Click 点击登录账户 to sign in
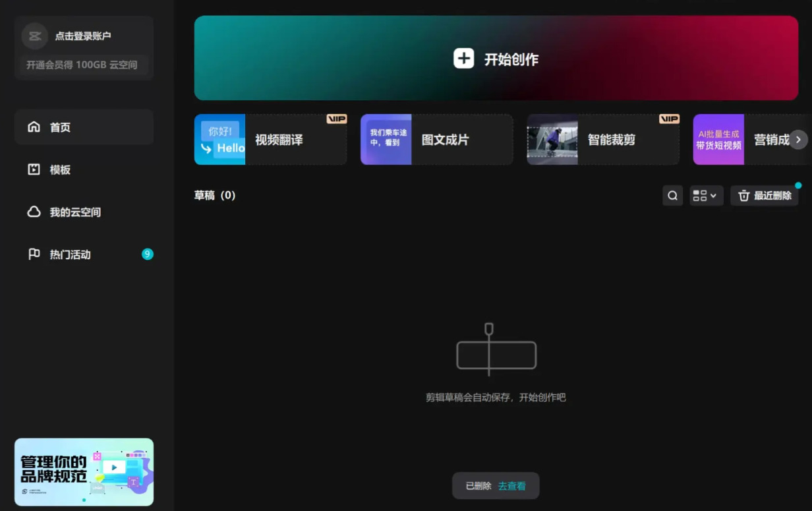This screenshot has width=812, height=511. pos(83,36)
